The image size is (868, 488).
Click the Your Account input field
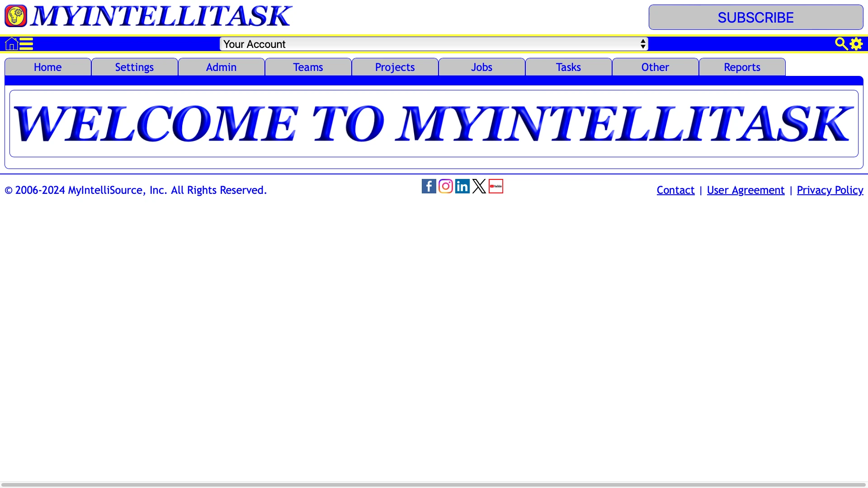[x=434, y=43]
